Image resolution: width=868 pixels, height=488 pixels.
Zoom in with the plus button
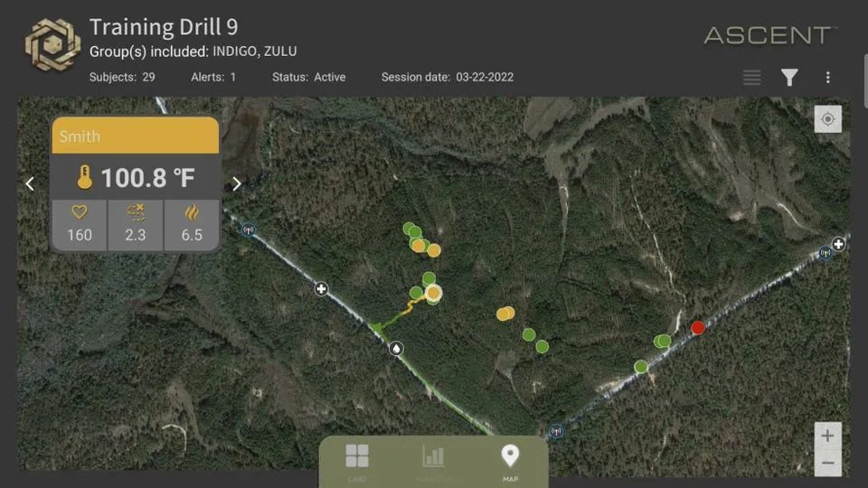827,436
